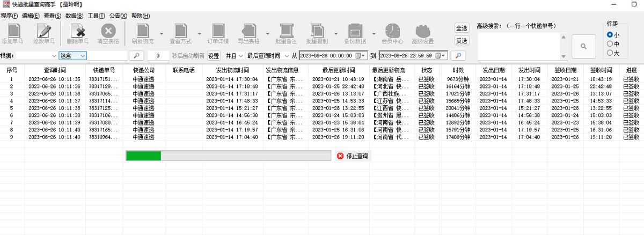
Task: Click the 修改单号 pencil icon
Action: pyautogui.click(x=44, y=34)
